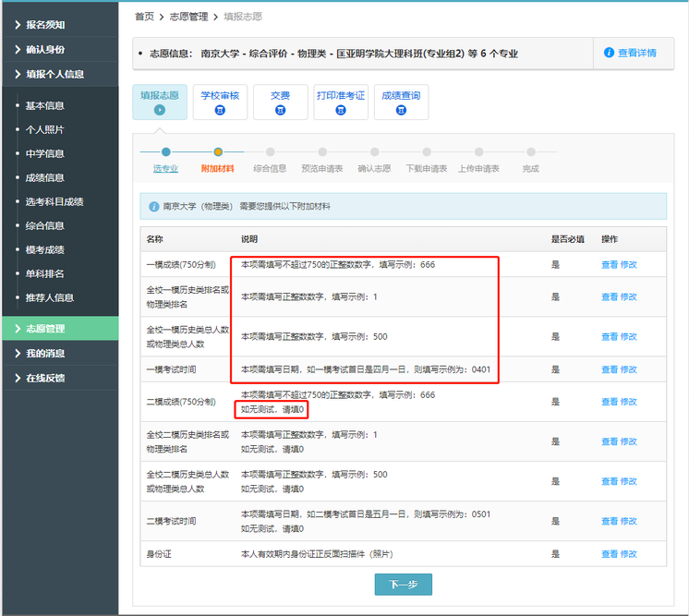Click the 下一步 button
The width and height of the screenshot is (689, 616).
(403, 585)
